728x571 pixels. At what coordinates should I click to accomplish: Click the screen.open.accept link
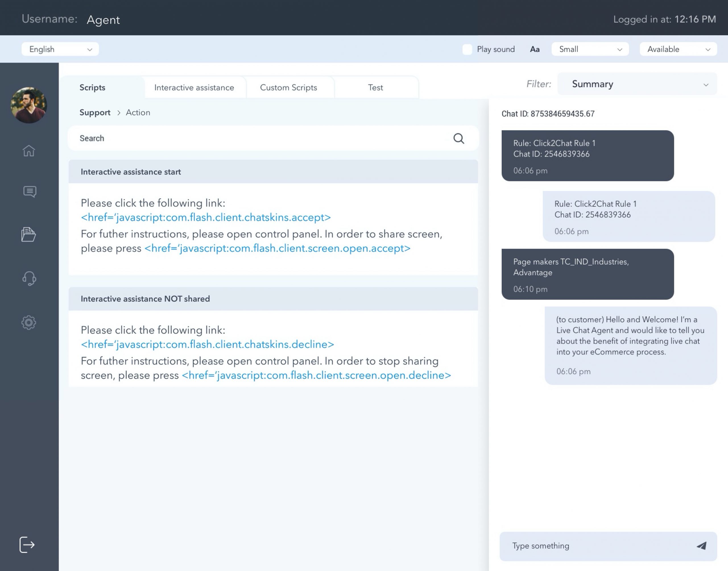point(277,248)
